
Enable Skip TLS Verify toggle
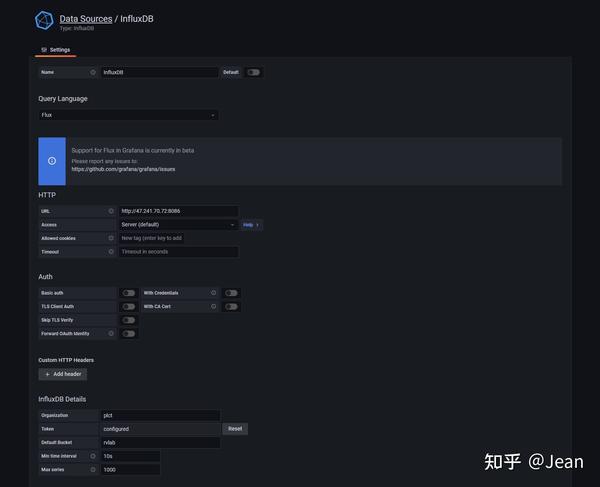[x=129, y=320]
